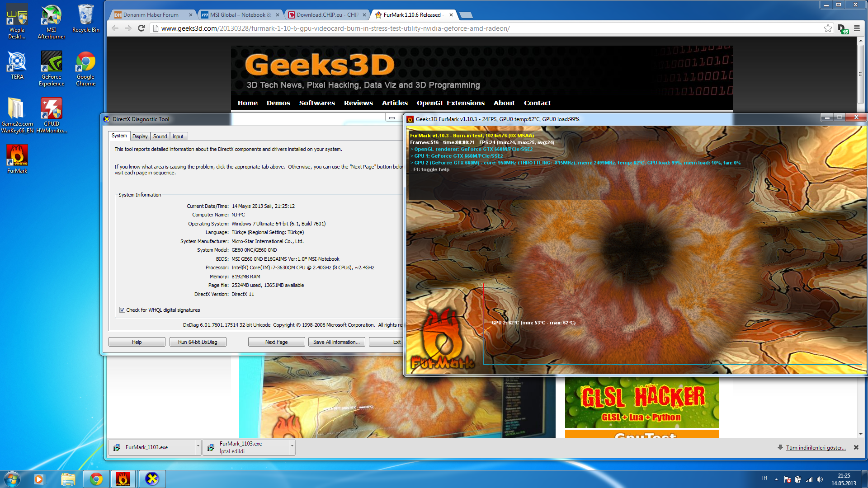
Task: Open Geeks3D Reviews menu link
Action: [359, 103]
